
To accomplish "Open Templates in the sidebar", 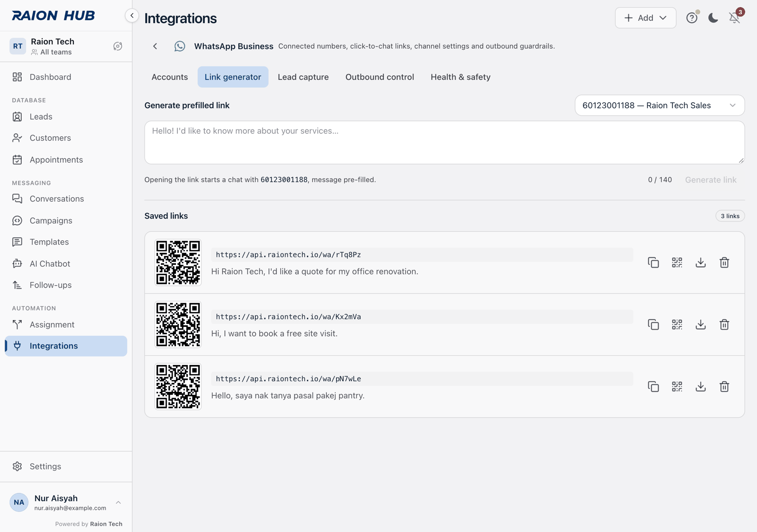I will [66, 242].
